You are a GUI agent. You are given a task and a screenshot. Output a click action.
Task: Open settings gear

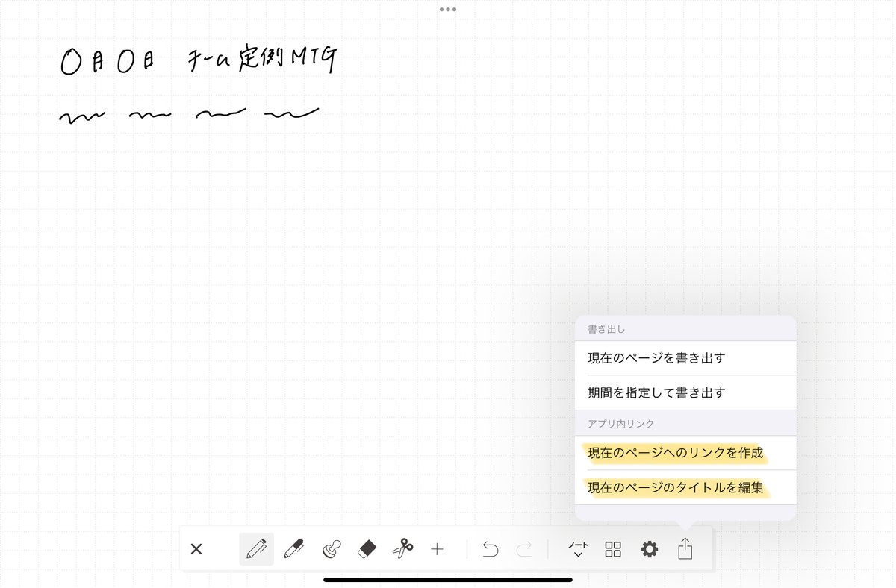(650, 550)
